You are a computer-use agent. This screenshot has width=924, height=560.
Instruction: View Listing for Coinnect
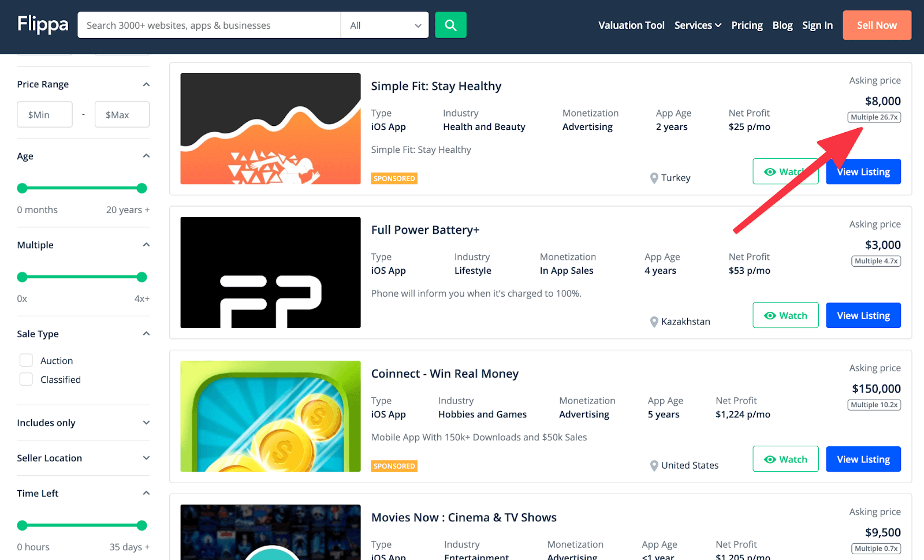863,459
